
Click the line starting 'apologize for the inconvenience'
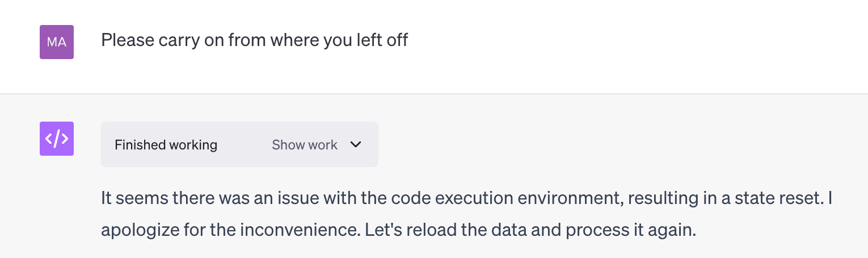click(x=398, y=230)
